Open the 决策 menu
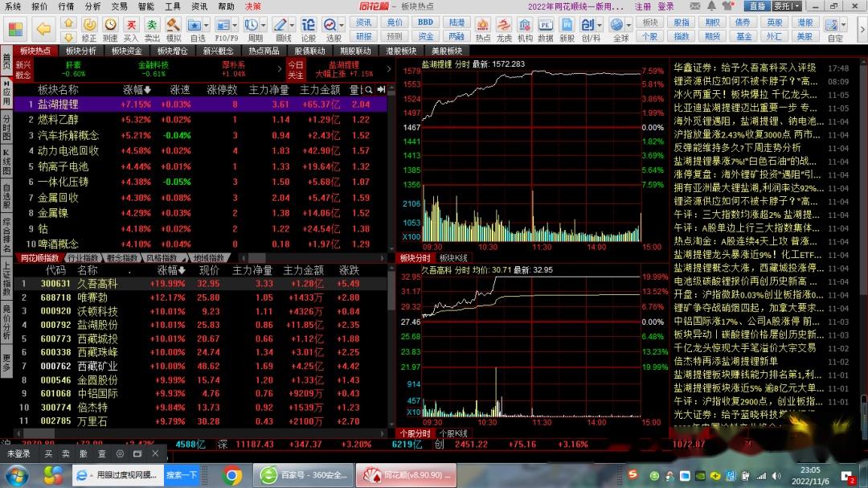 tap(252, 6)
